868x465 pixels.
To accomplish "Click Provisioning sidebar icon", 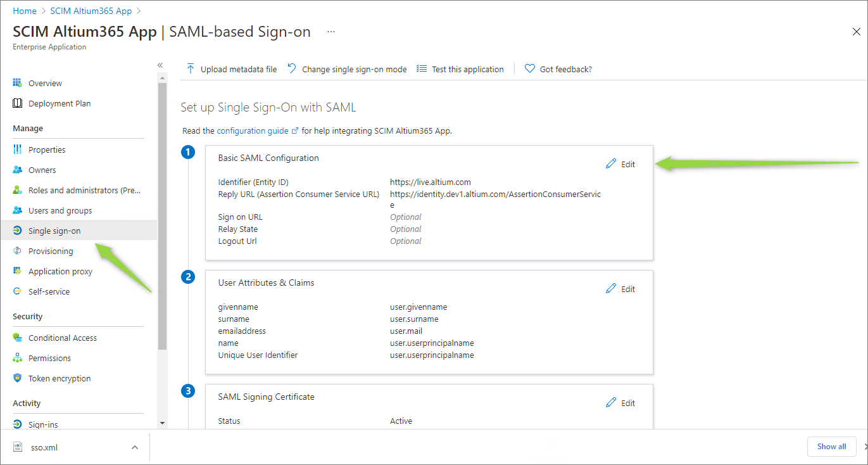I will 18,251.
